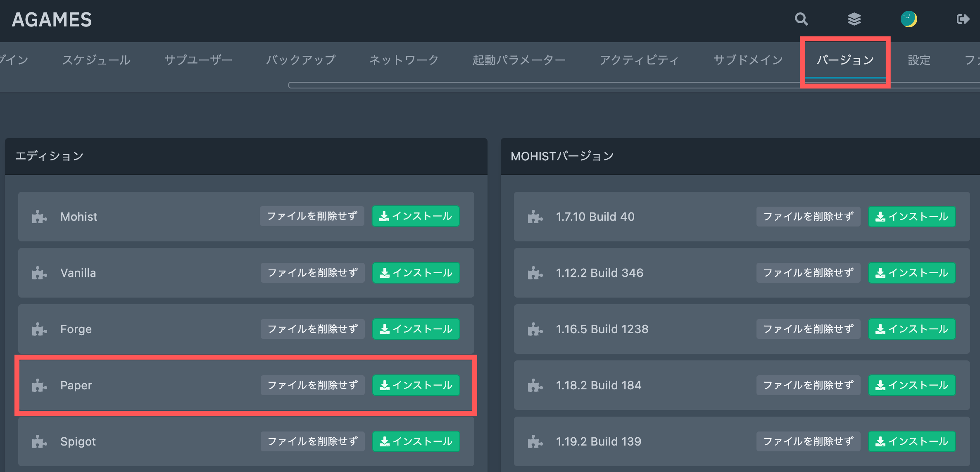Open the server layers stack icon
This screenshot has width=980, height=472.
[x=854, y=19]
